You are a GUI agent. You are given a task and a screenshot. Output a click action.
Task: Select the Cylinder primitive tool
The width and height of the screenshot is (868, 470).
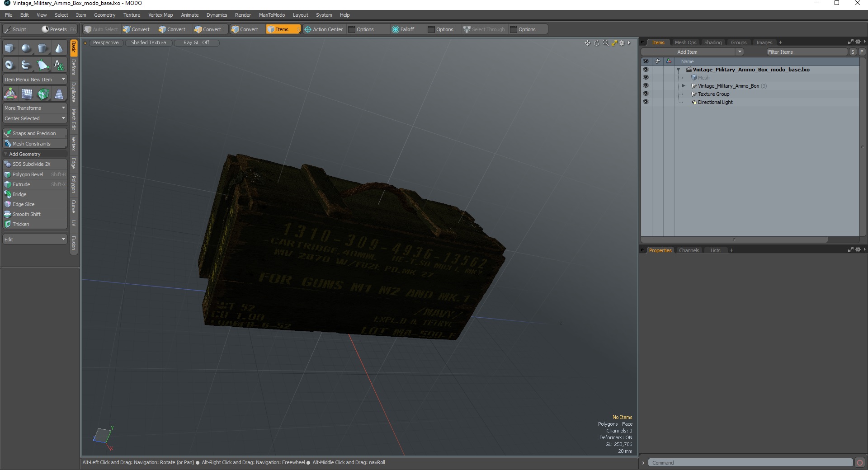coord(42,48)
